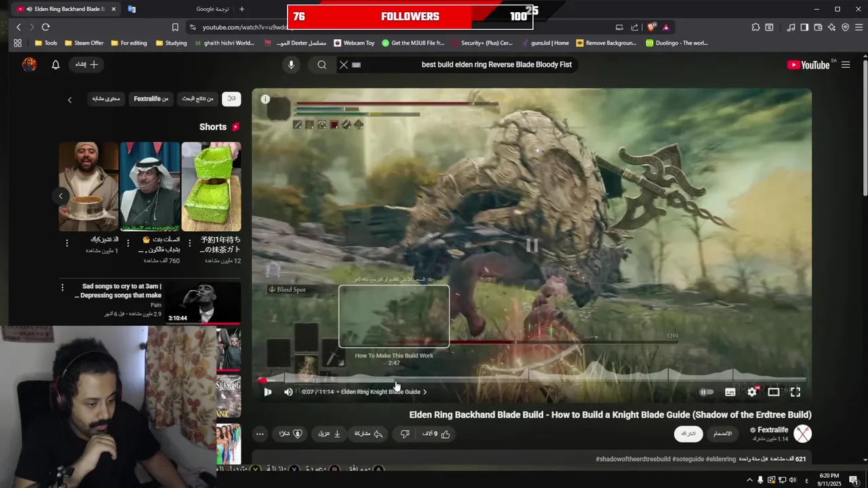868x488 pixels.
Task: Open browser extensions puzzle icon
Action: [x=755, y=27]
